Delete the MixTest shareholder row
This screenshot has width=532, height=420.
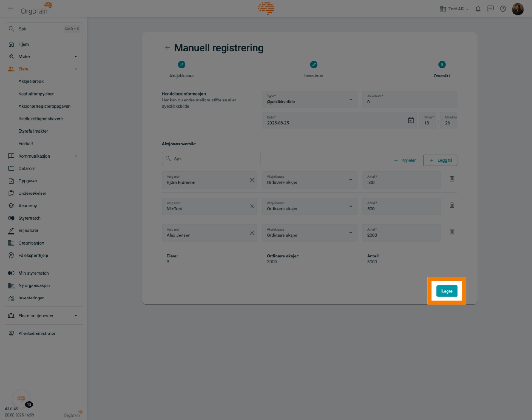pyautogui.click(x=452, y=205)
